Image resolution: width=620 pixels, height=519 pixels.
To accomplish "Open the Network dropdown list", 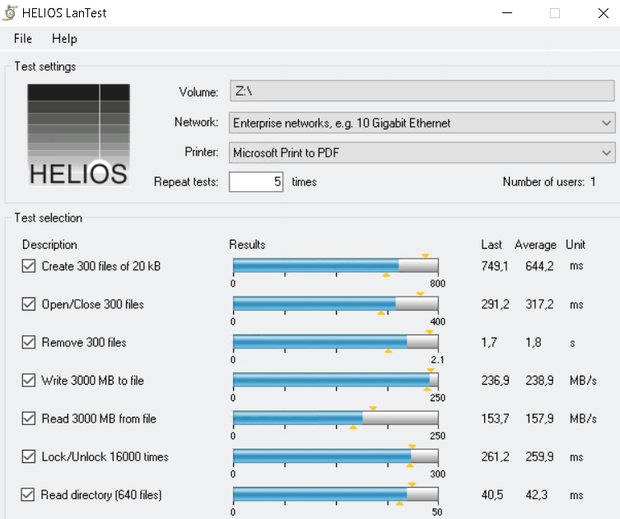I will (x=422, y=123).
